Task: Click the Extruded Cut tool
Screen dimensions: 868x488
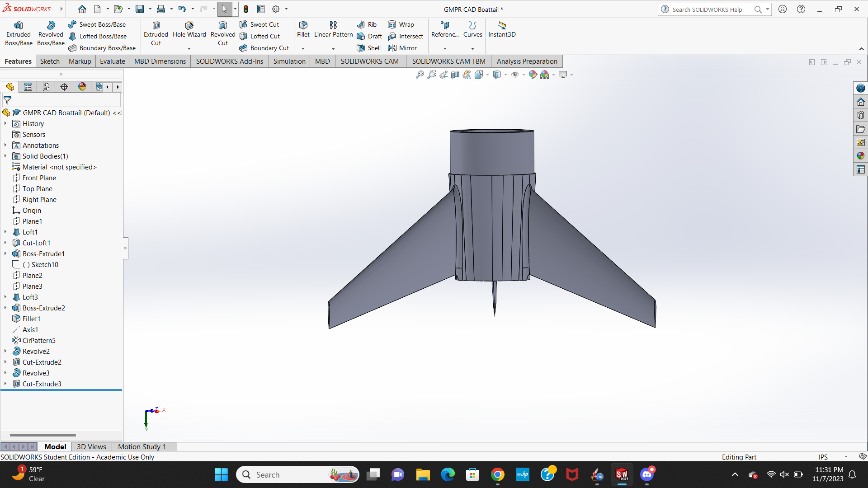Action: tap(156, 34)
